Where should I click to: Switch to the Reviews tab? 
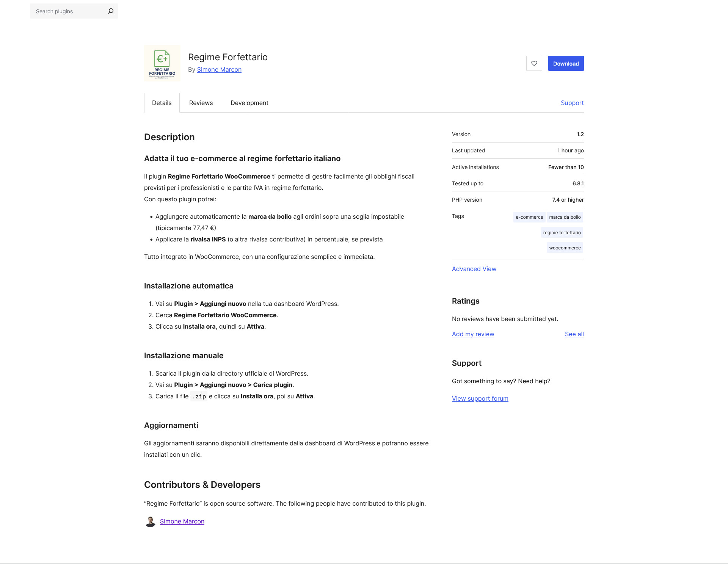point(201,103)
